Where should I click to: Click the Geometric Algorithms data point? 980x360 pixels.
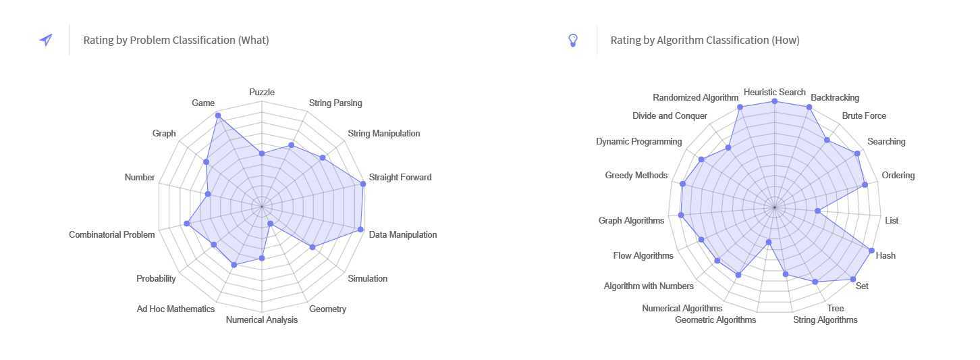[768, 242]
